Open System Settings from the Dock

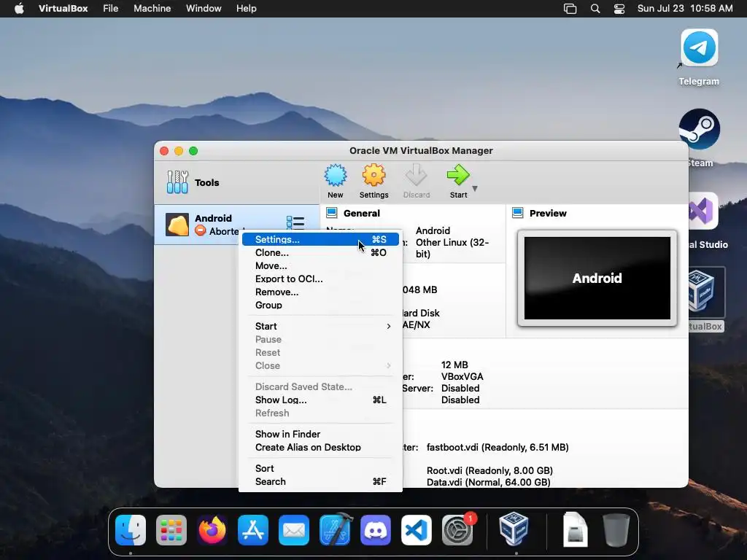point(457,530)
